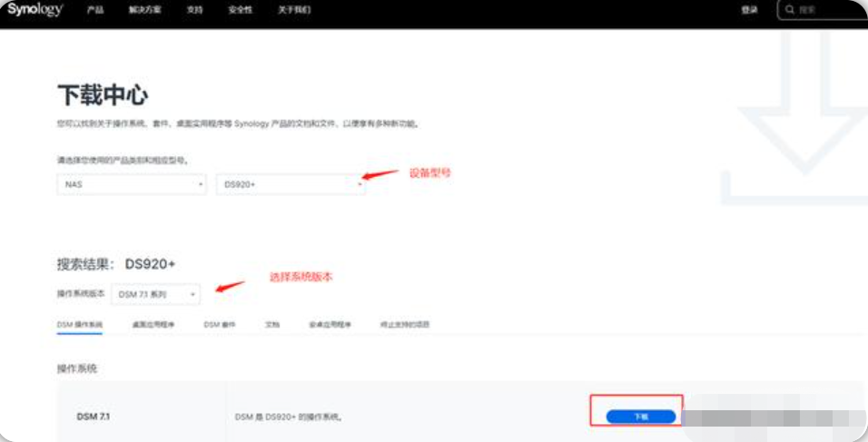The height and width of the screenshot is (442, 868).
Task: Switch to the 文档 tab
Action: click(272, 325)
